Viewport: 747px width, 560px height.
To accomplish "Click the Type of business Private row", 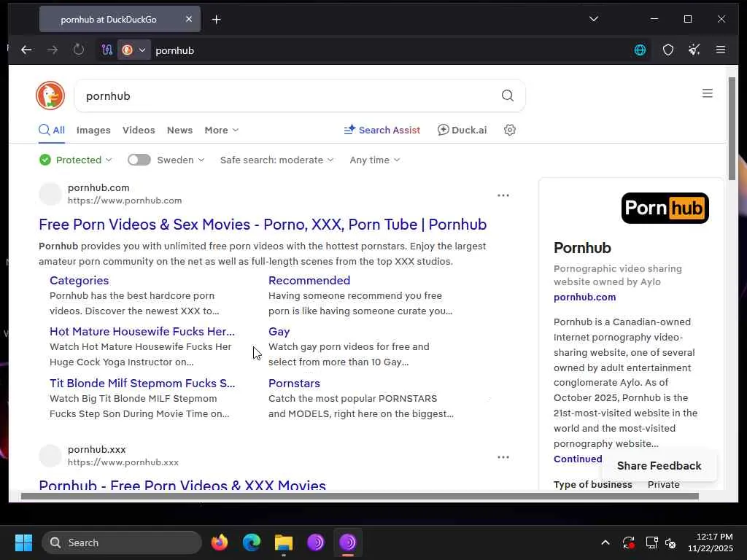I will [x=616, y=484].
